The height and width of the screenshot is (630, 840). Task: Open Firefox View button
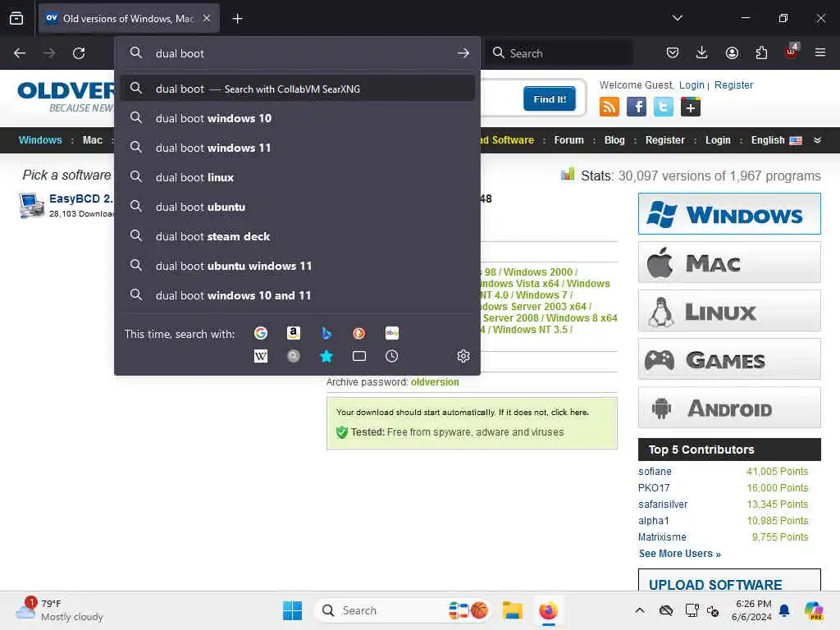16,18
